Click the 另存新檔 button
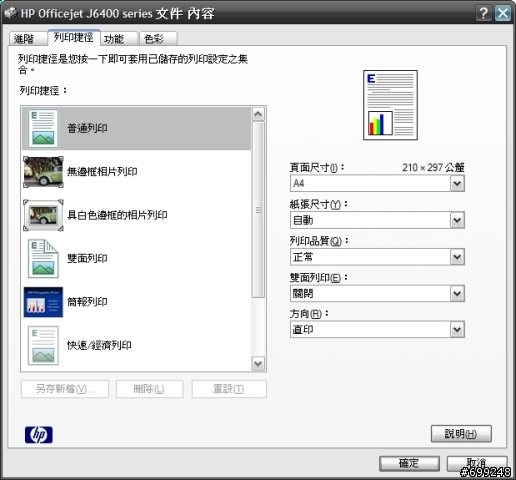This screenshot has width=516, height=480. click(x=65, y=389)
